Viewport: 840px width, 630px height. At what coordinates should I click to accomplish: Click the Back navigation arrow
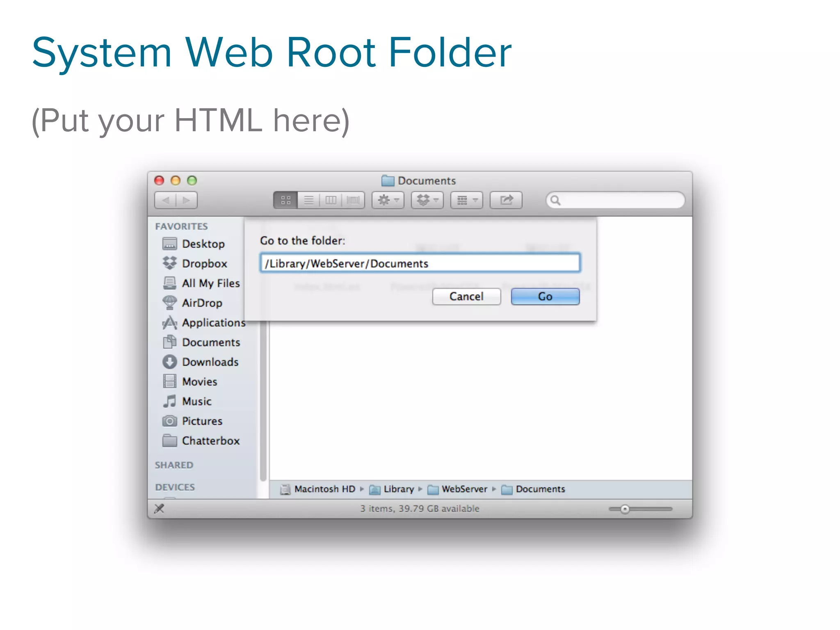click(166, 200)
